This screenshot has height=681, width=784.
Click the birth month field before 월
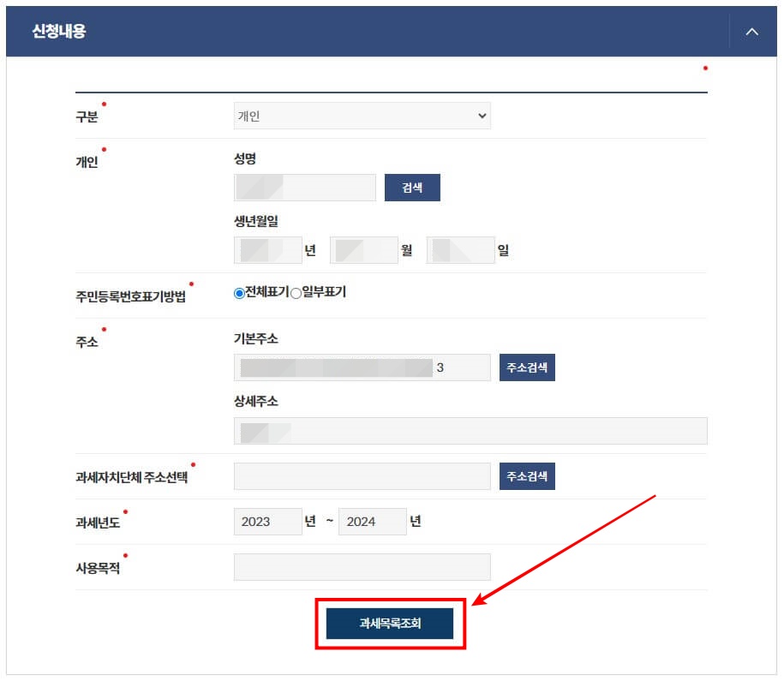[364, 250]
